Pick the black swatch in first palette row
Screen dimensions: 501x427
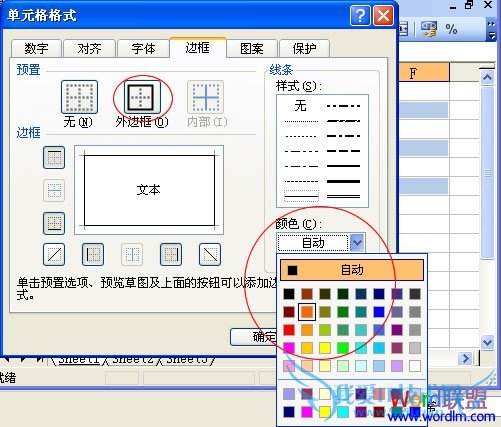[x=289, y=294]
